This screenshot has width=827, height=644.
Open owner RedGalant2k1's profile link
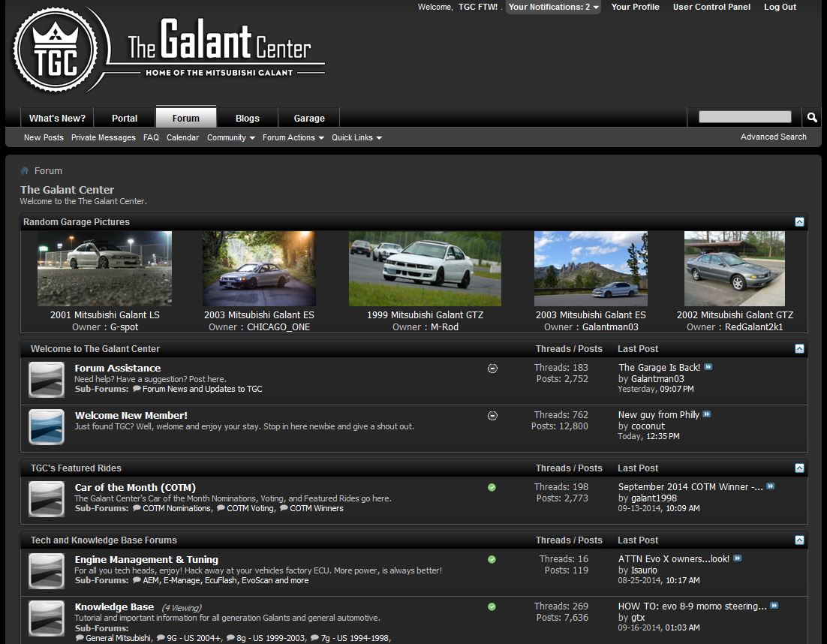coord(753,327)
